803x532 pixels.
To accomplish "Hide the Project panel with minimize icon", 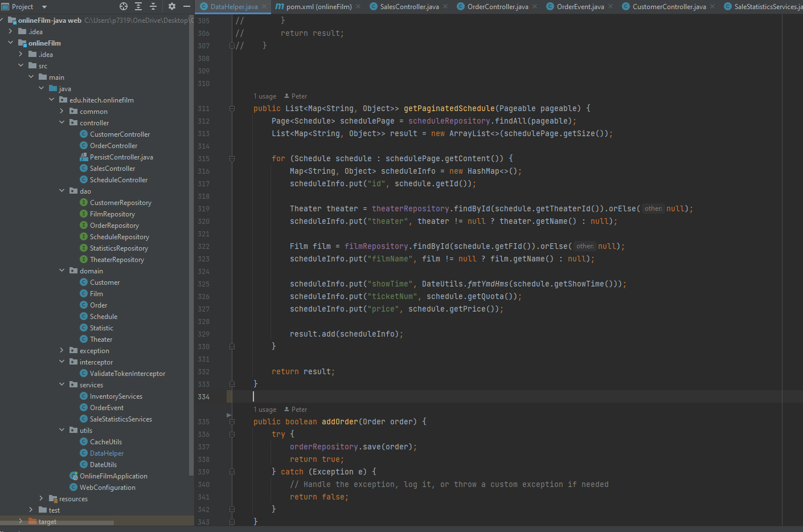I will tap(186, 6).
